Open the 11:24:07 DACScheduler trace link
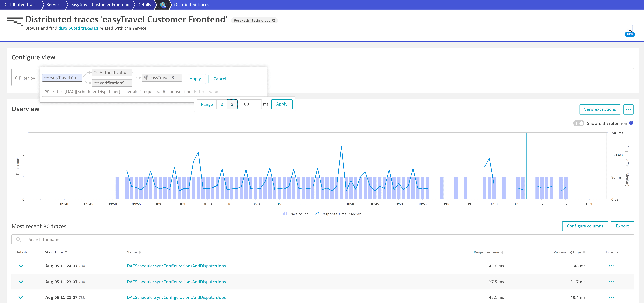Screen dimensions: 644x303 pyautogui.click(x=176, y=266)
